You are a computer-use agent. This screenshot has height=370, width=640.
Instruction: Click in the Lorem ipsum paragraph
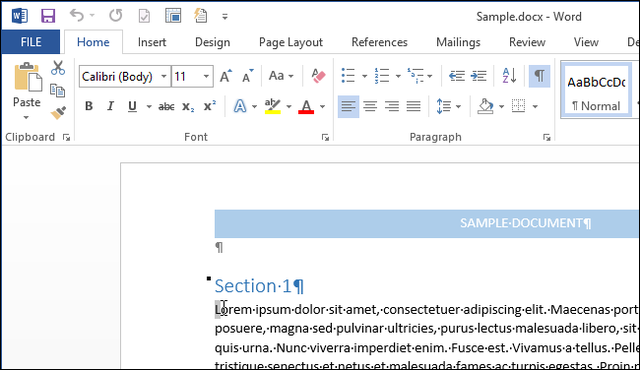point(427,337)
